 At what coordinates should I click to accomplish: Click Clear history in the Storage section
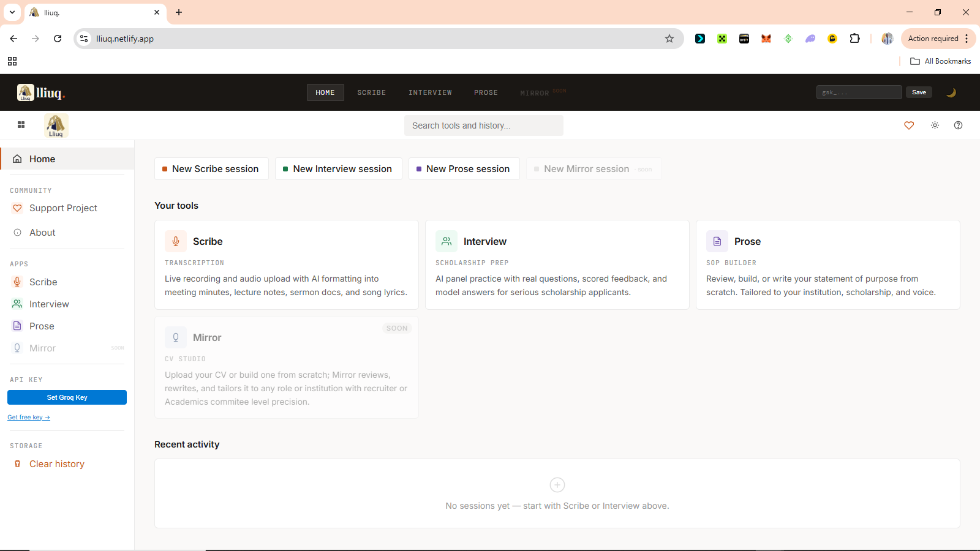click(x=67, y=464)
